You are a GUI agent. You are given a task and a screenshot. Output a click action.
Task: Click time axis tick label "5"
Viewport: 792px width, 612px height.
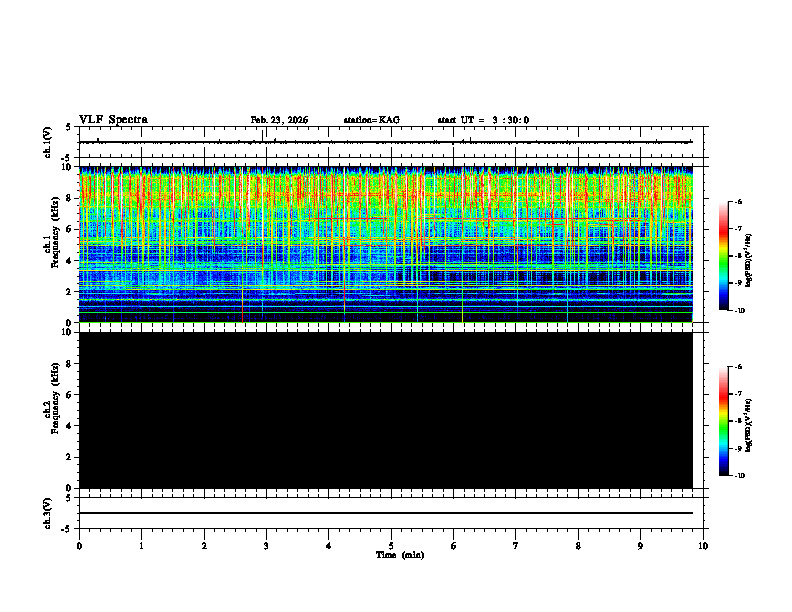point(391,546)
